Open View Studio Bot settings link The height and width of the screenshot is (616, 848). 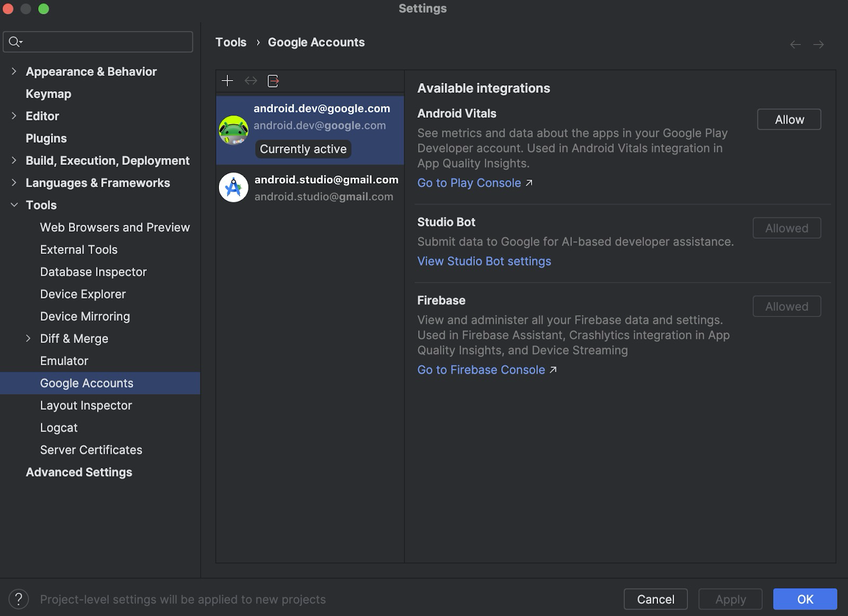point(484,261)
